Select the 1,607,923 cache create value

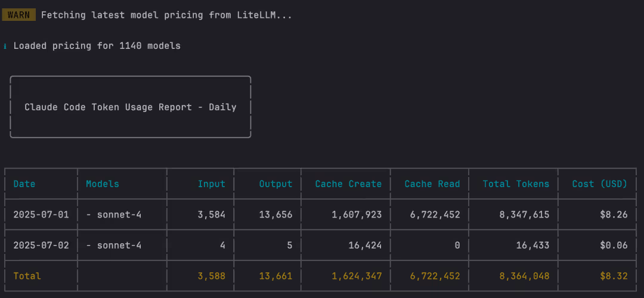(357, 215)
